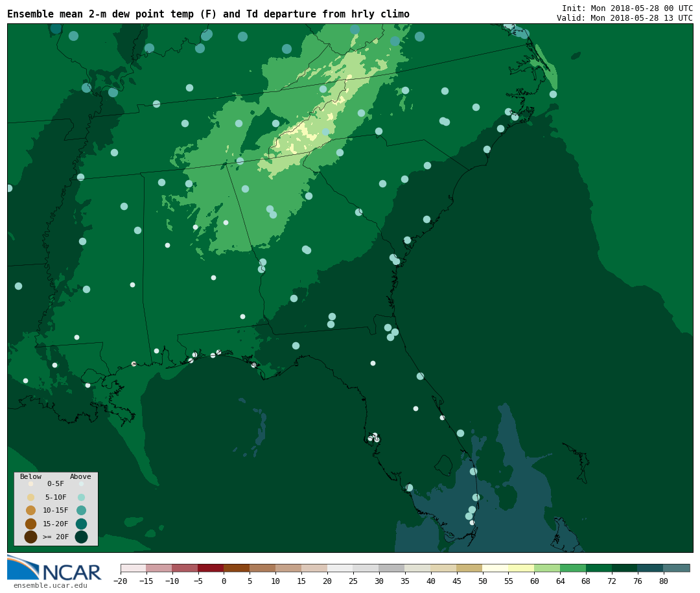
Task: Select the 72 to 76 dark green swatch
Action: (x=625, y=568)
